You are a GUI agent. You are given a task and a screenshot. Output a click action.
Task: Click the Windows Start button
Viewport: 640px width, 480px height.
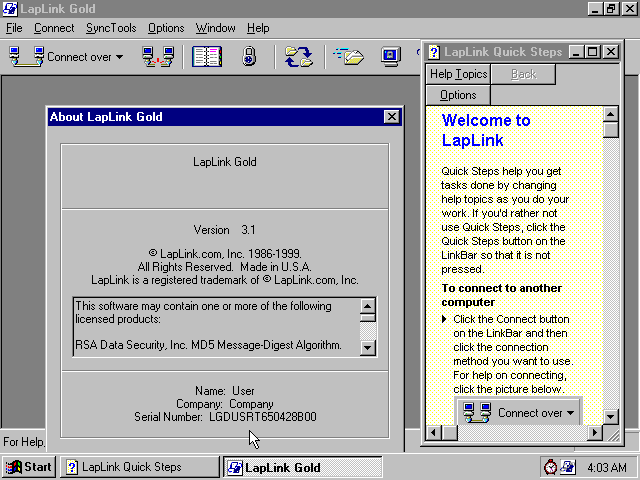(29, 467)
